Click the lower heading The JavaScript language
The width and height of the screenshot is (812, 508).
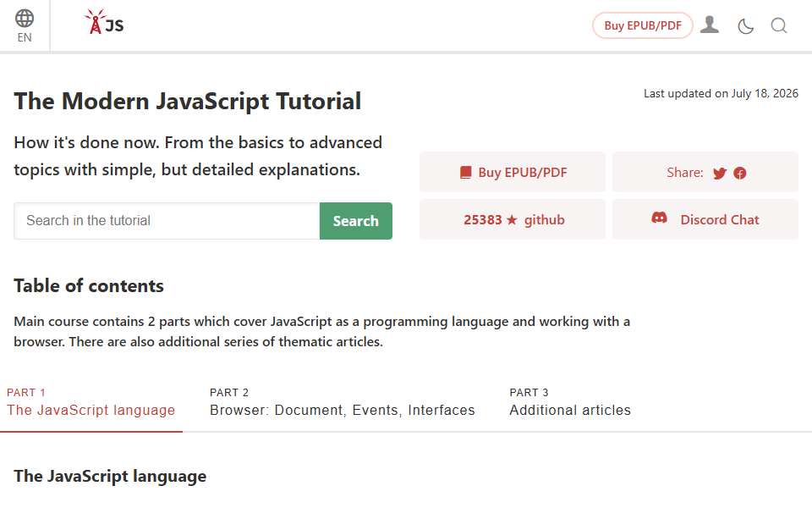pos(110,477)
